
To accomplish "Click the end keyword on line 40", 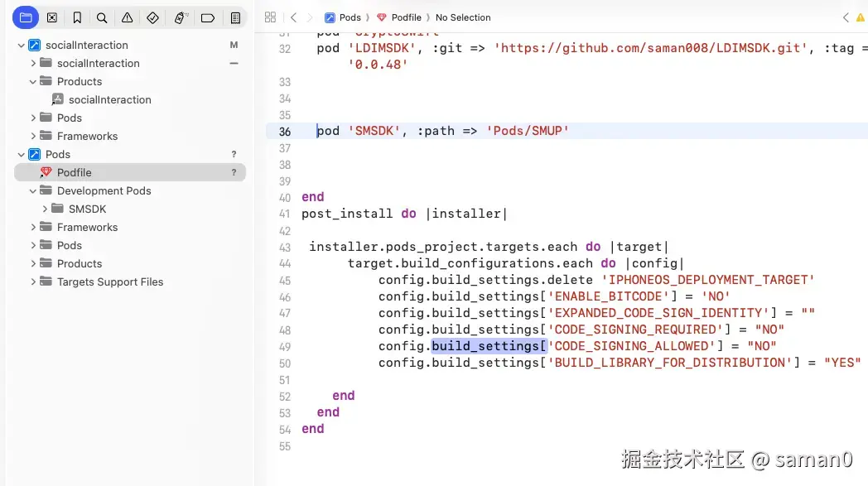I will pos(313,196).
